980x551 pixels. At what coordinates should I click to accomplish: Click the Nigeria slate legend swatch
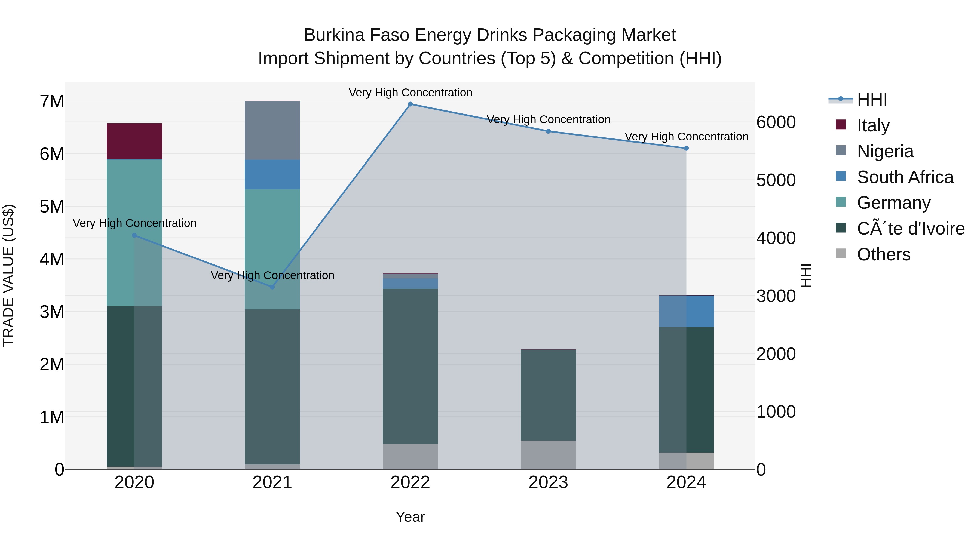pyautogui.click(x=841, y=150)
